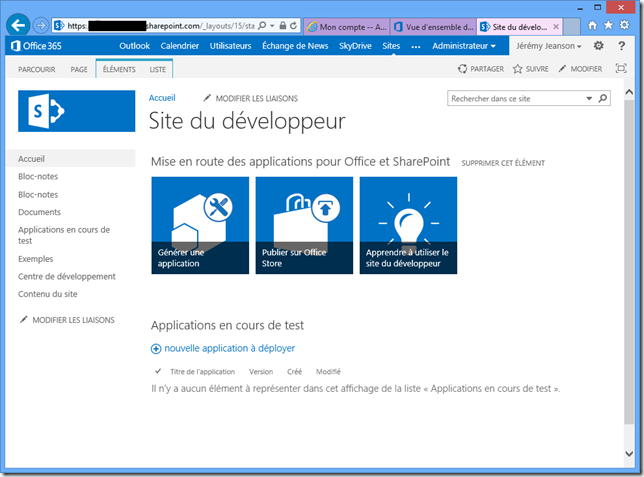
Task: Open the PARCOURIR ribbon tab
Action: click(37, 69)
